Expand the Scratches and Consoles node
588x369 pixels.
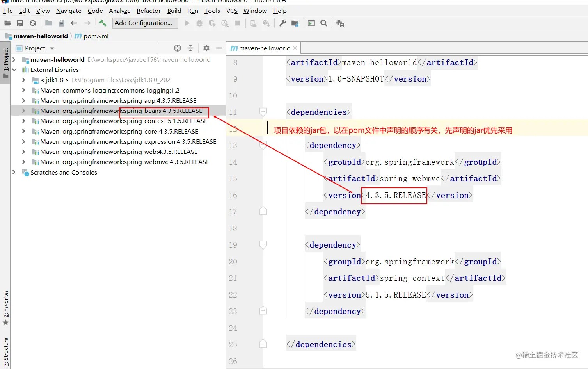click(x=14, y=172)
